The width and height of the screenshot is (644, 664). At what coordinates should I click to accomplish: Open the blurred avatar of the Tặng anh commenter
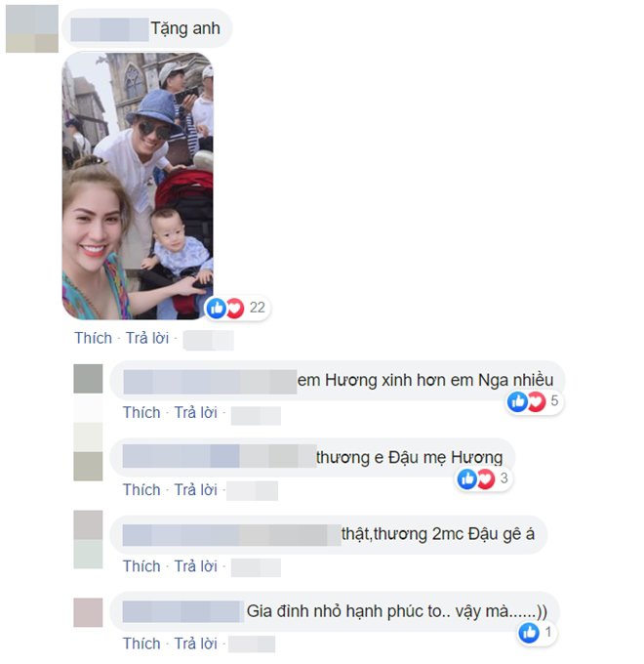point(32,28)
